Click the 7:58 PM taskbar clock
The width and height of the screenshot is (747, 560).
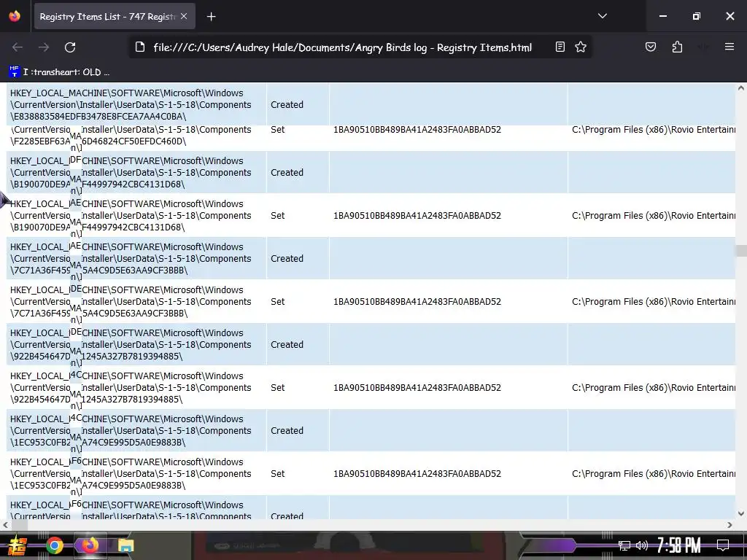[679, 545]
